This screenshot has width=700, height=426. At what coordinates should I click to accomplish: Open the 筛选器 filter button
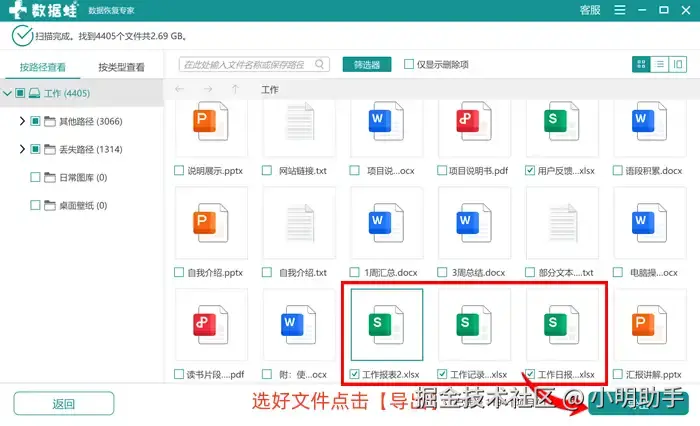coord(367,64)
